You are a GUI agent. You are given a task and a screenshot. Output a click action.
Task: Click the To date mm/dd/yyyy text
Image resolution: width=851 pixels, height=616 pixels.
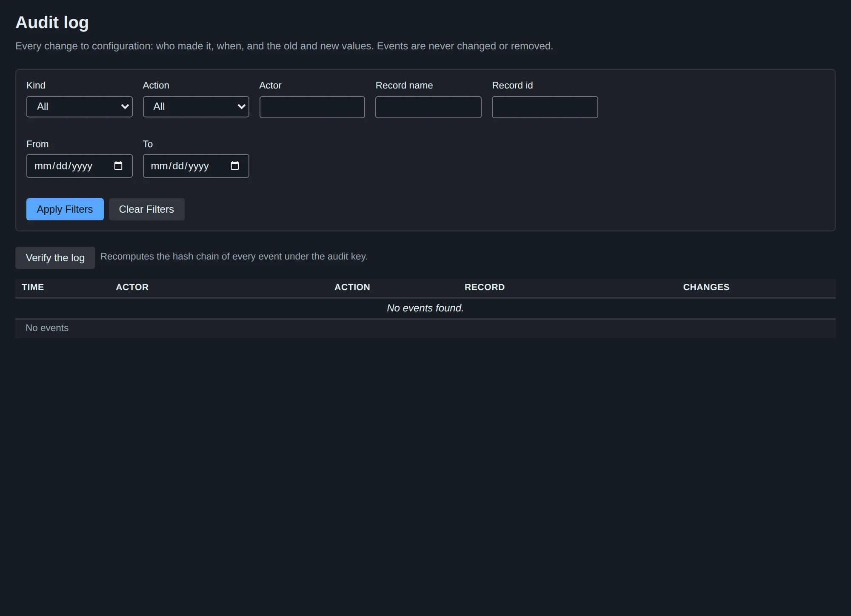point(180,166)
